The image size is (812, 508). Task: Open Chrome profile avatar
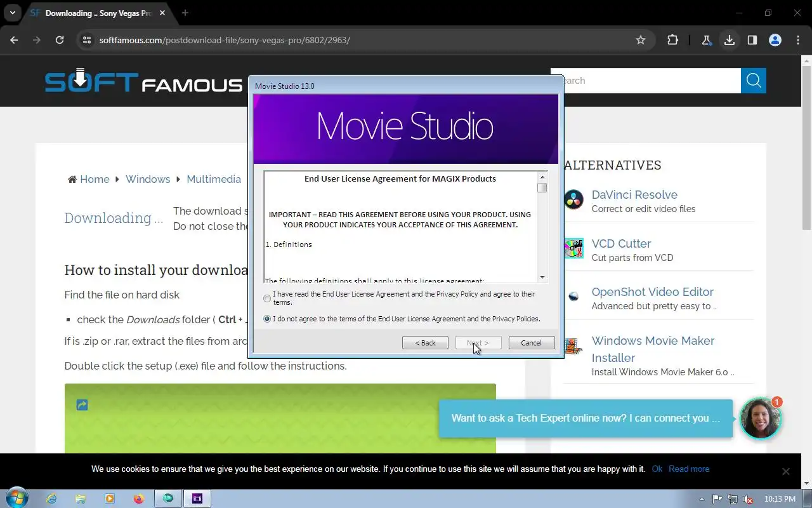click(775, 40)
